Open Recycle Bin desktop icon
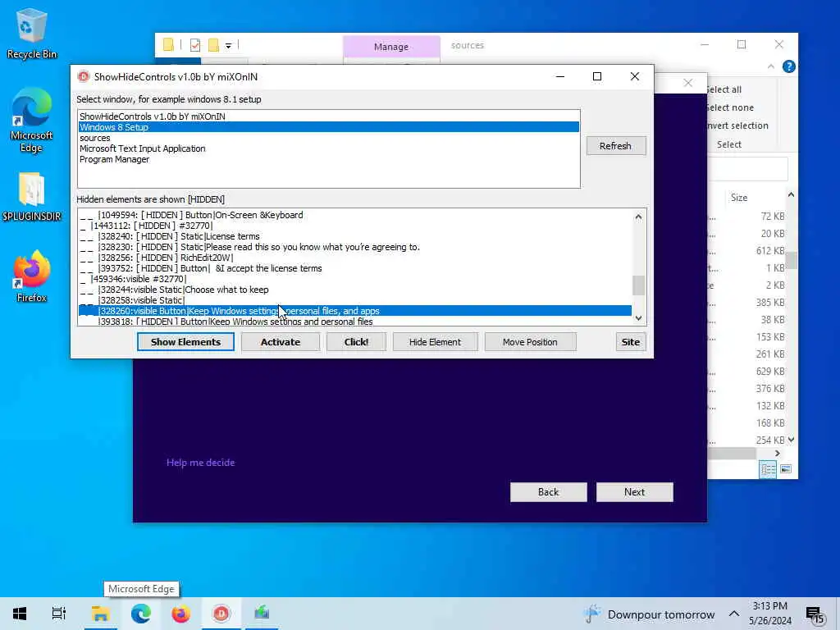 (31, 34)
